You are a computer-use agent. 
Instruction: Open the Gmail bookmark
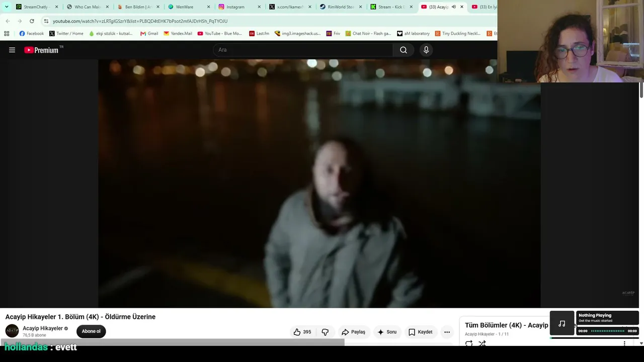click(x=149, y=34)
